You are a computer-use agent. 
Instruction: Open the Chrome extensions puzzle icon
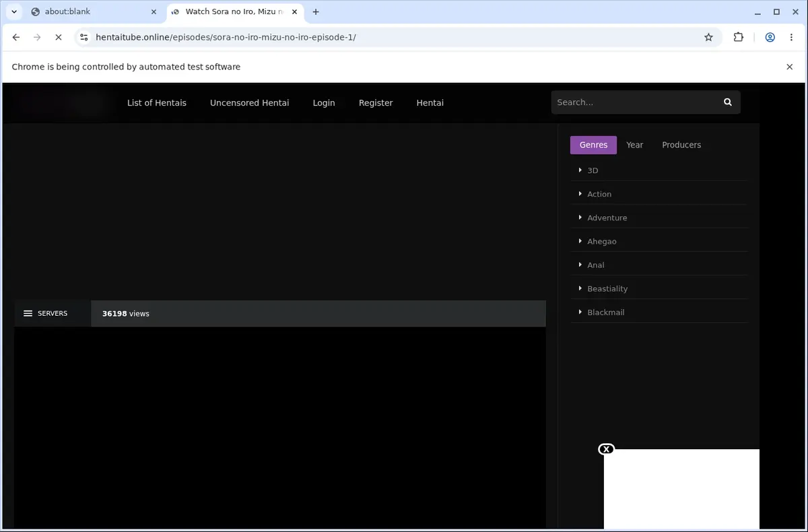(x=739, y=37)
